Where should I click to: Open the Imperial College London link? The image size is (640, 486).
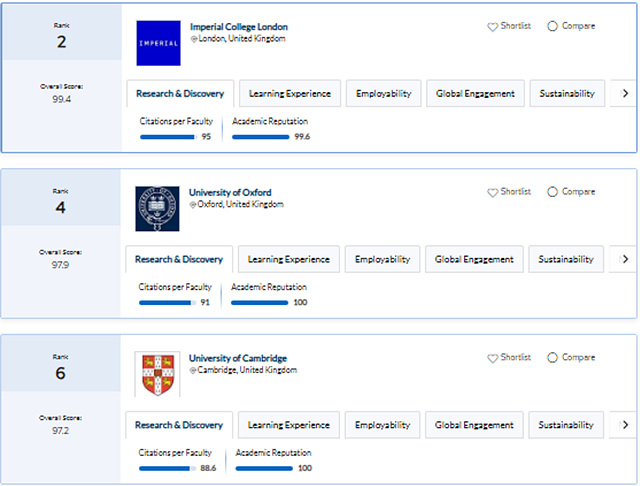coord(239,27)
